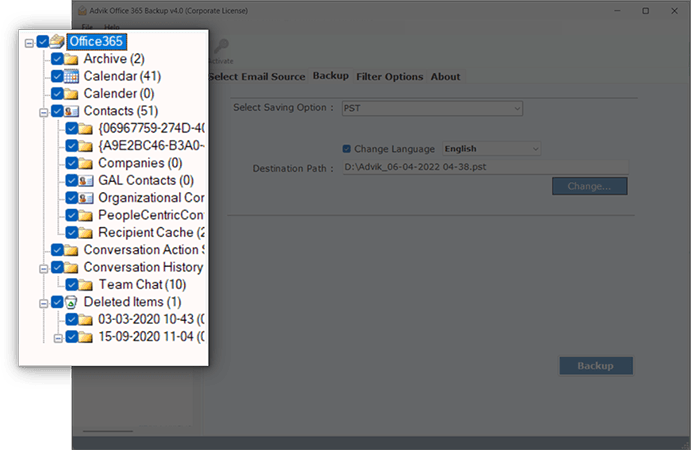Click the Archive folder icon
This screenshot has height=450, width=691.
[72, 59]
